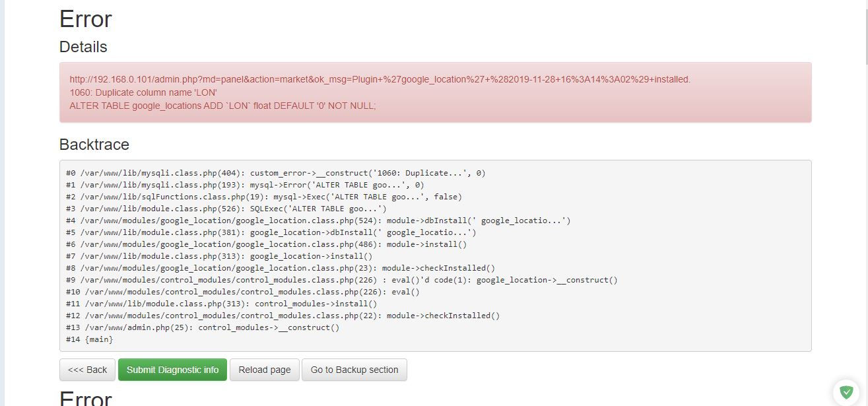Open the Go to Backup section button

click(x=354, y=370)
